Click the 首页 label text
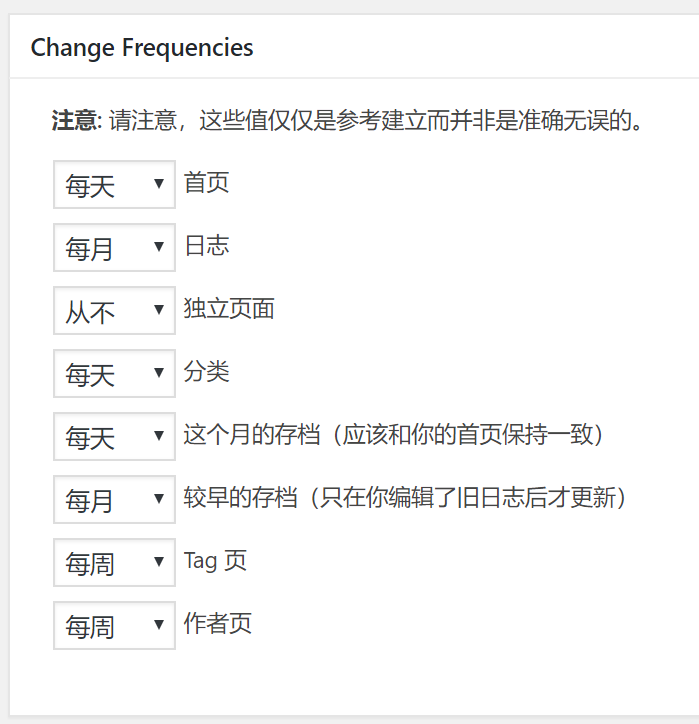The height and width of the screenshot is (724, 699). coord(207,183)
